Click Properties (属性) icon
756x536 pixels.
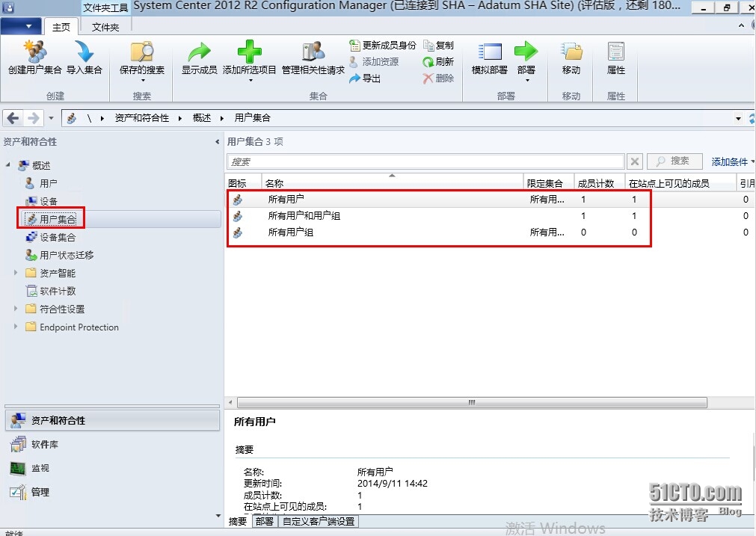click(615, 52)
